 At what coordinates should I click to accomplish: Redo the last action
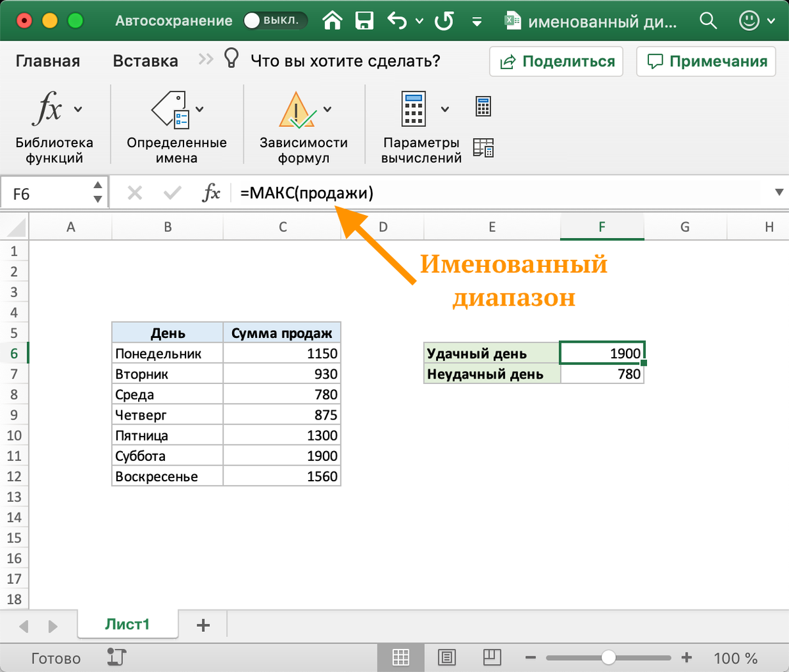444,21
